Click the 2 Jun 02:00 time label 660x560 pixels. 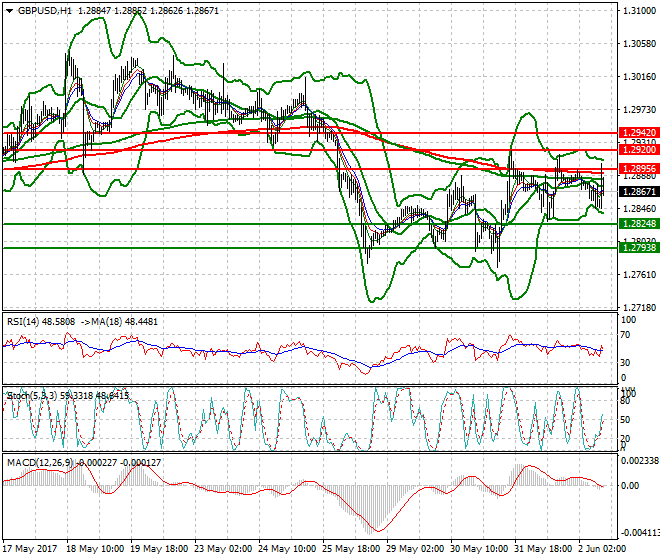[602, 549]
